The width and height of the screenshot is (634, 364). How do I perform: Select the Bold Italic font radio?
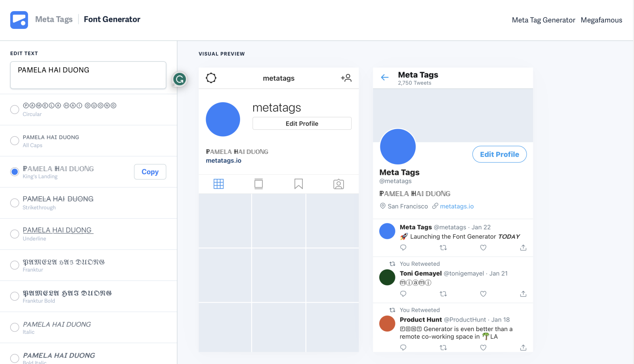pyautogui.click(x=15, y=358)
